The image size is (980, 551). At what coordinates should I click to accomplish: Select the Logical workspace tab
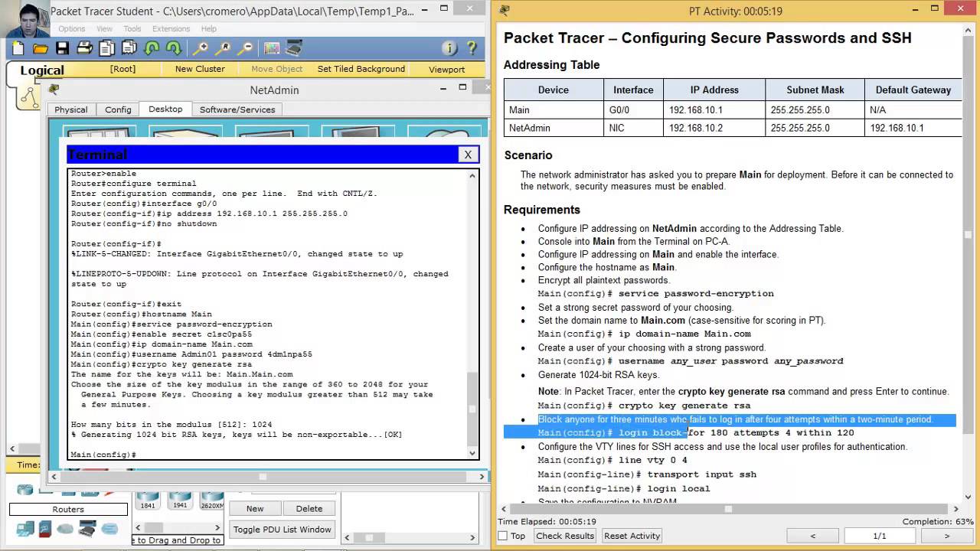(x=42, y=70)
